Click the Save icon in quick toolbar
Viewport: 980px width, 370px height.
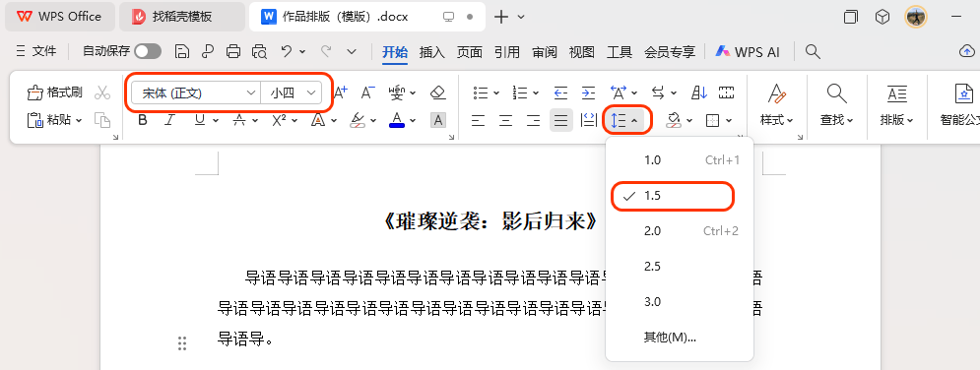pos(182,51)
